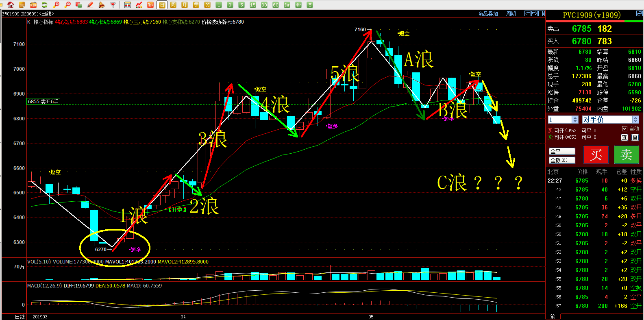Image resolution: width=644 pixels, height=320 pixels.
Task: Click the green refresh arrows icon
Action: point(45,5)
